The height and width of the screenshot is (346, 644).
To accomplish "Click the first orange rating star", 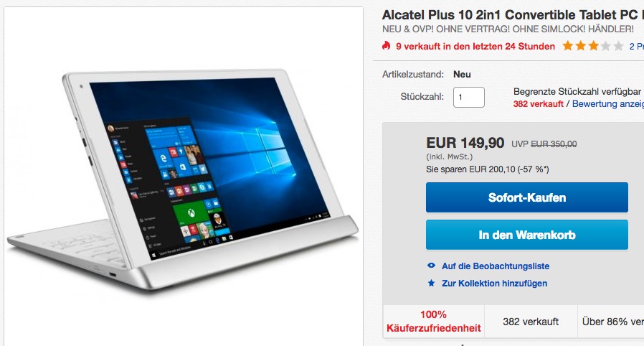I will tap(568, 46).
